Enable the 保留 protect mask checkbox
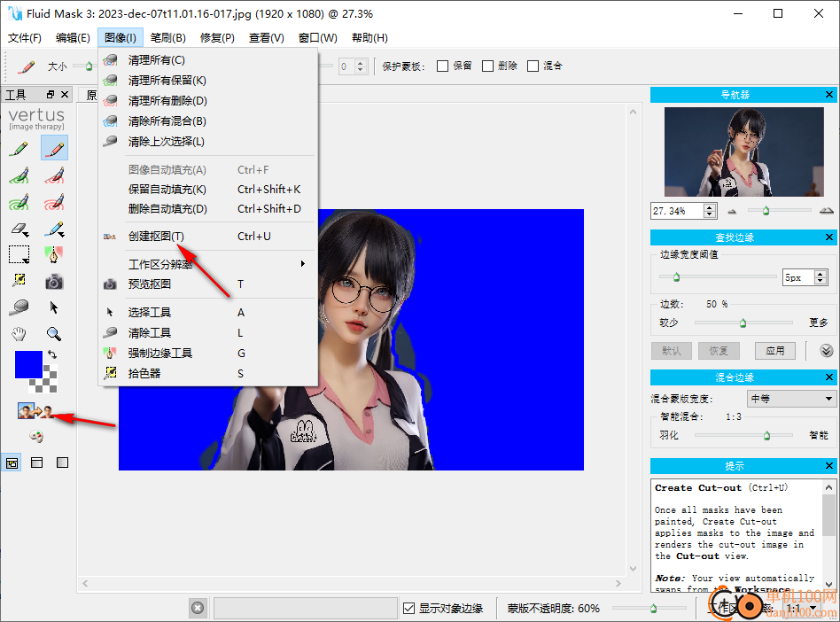 click(x=442, y=66)
